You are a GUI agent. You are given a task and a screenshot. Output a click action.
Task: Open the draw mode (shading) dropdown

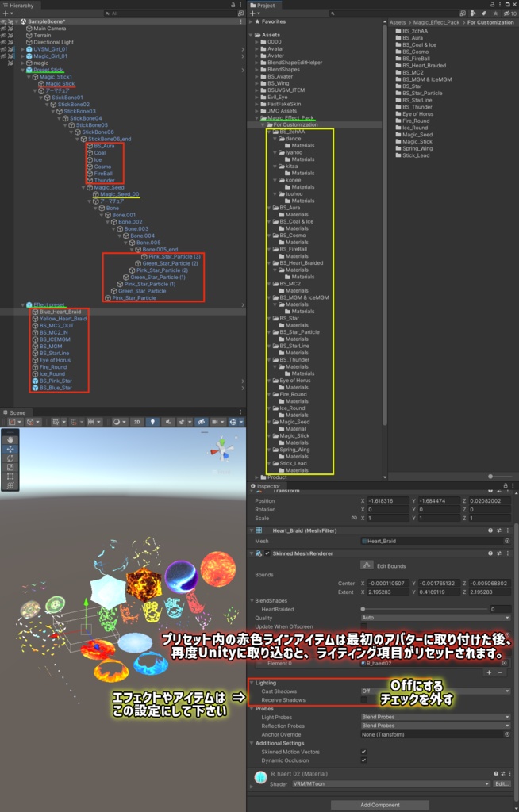pyautogui.click(x=120, y=422)
